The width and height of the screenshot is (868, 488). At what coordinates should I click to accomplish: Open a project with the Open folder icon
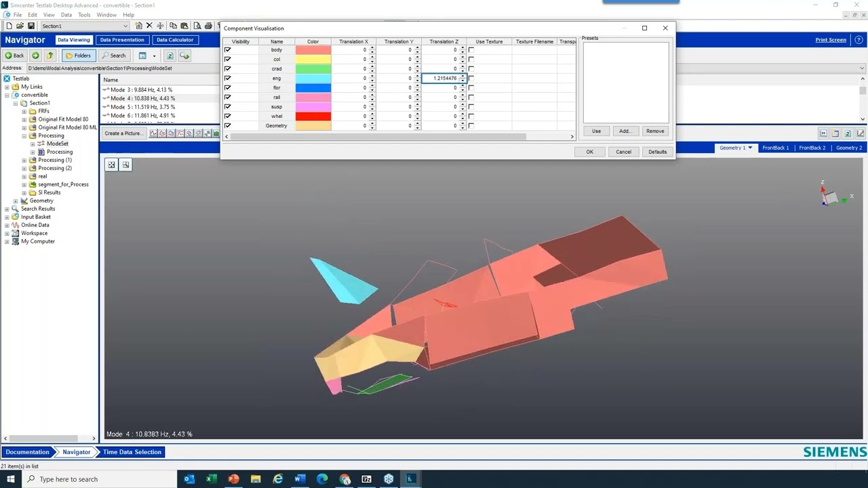tap(20, 26)
